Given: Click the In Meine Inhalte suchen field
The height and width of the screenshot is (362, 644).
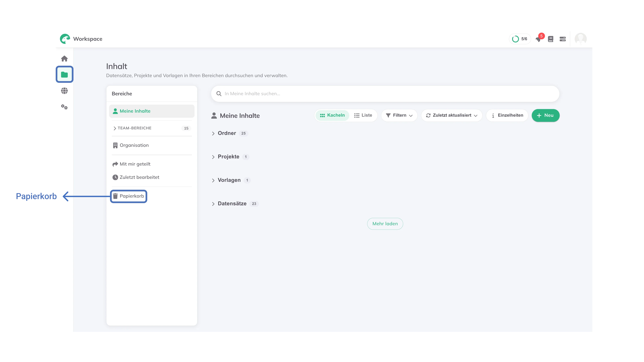Looking at the screenshot, I should (385, 94).
